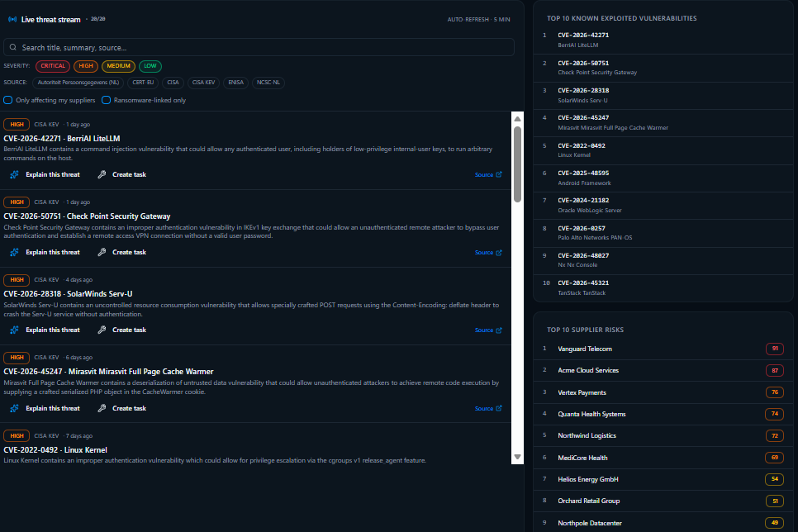Enable Ransomware-linked only checkbox
This screenshot has height=532, width=798.
(106, 100)
